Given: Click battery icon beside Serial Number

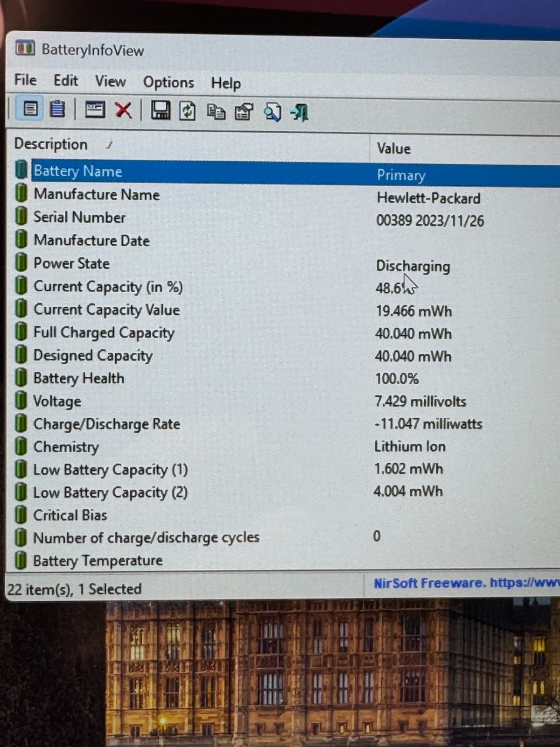Looking at the screenshot, I should coord(21,216).
